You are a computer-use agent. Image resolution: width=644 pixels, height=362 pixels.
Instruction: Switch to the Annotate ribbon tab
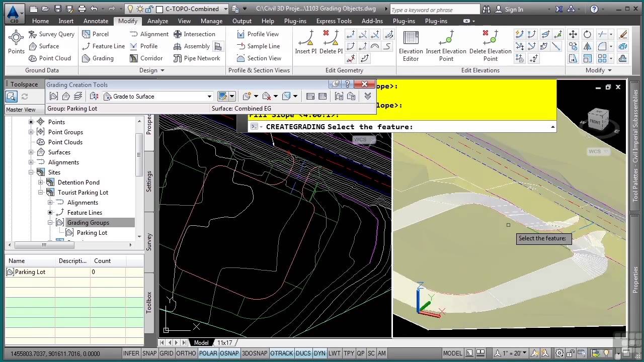96,21
